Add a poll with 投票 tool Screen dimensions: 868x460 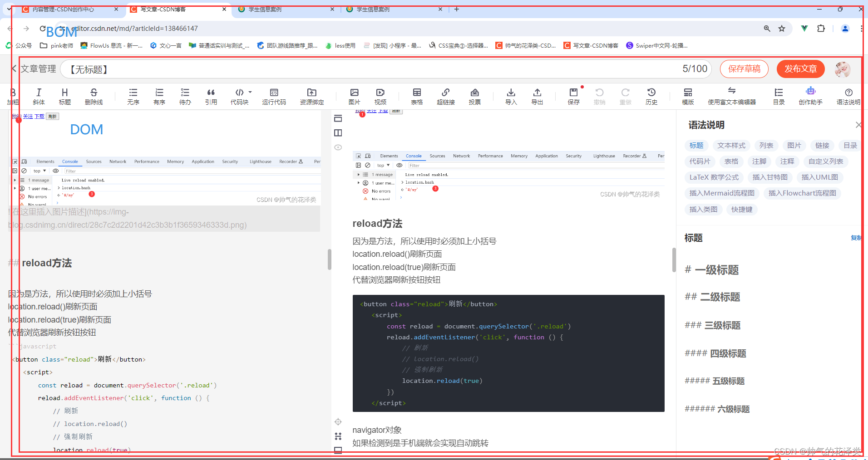475,97
